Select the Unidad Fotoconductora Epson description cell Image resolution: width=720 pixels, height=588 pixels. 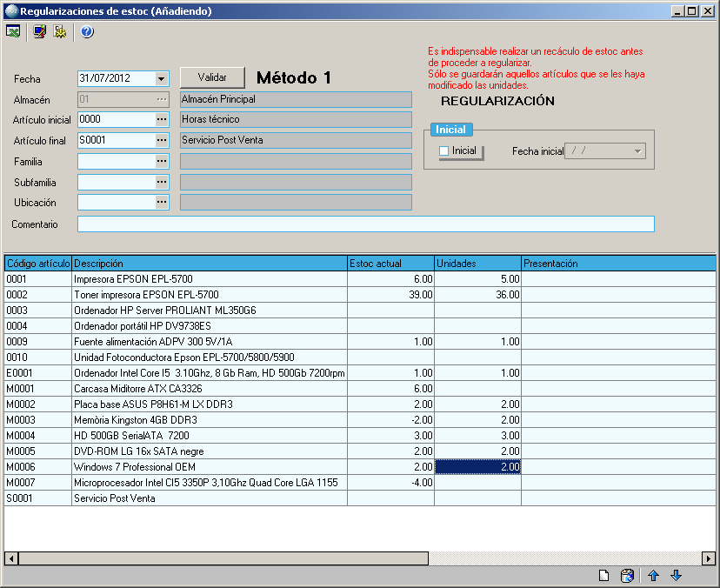tap(210, 357)
